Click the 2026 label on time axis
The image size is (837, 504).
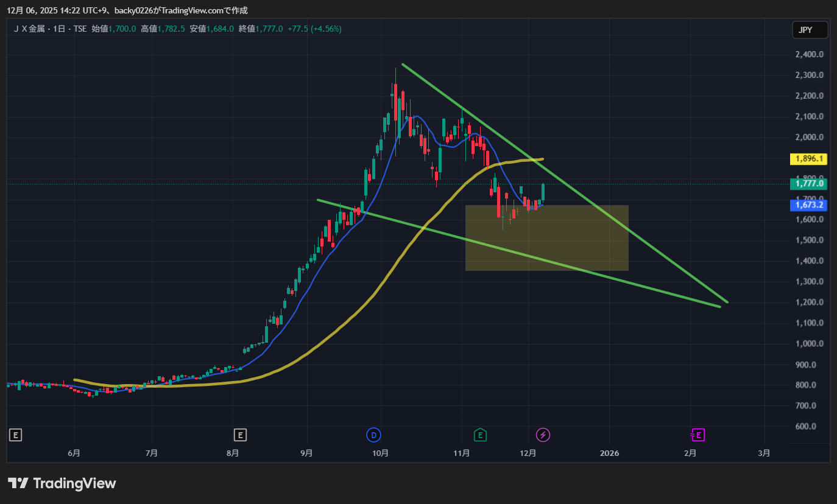(x=609, y=453)
